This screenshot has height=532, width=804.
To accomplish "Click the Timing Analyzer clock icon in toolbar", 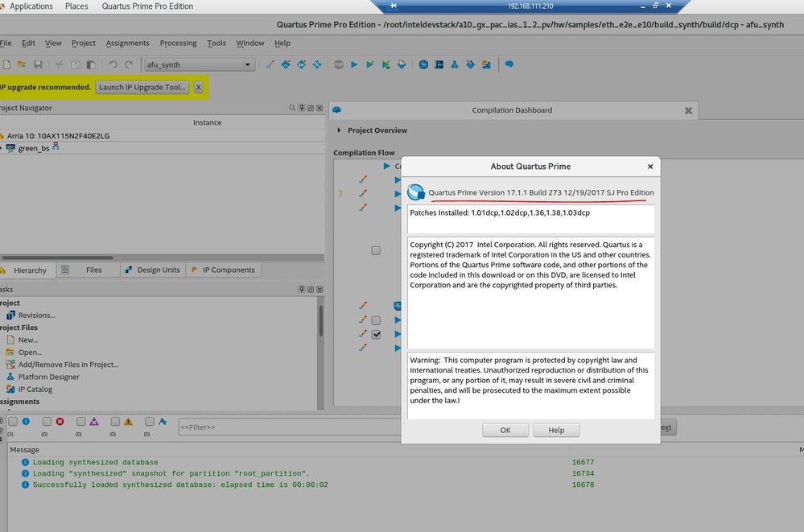I will (424, 64).
